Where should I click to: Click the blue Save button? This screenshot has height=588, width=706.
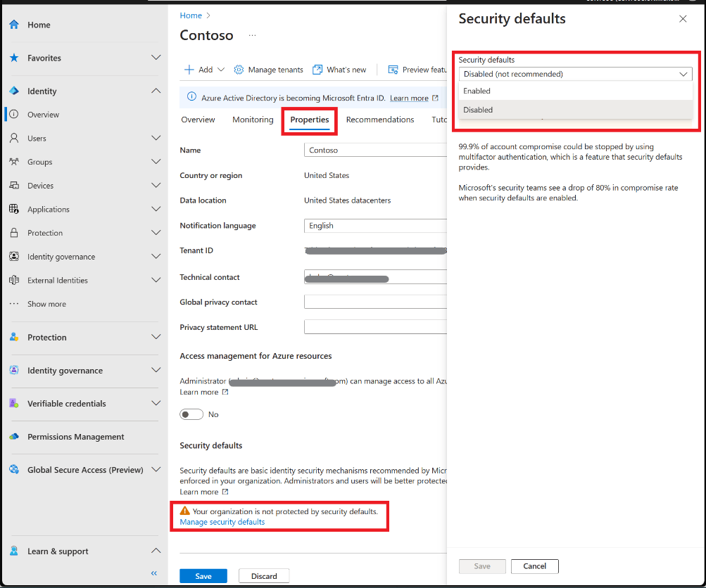(x=203, y=576)
